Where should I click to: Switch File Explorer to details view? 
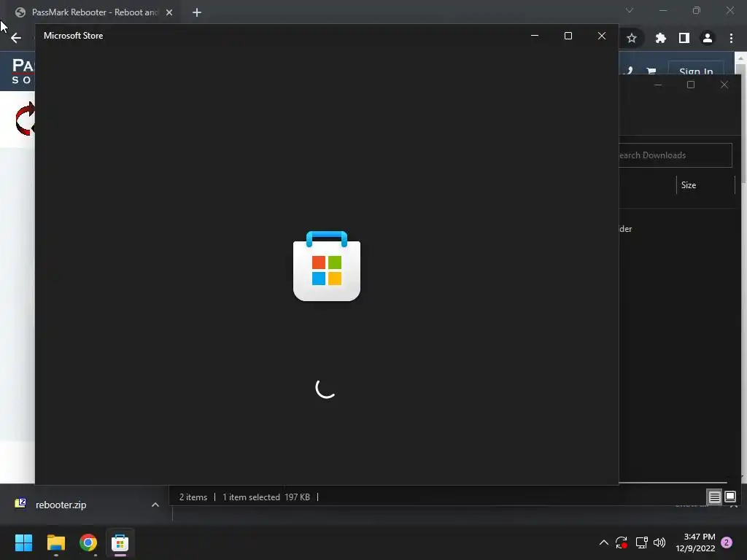(715, 497)
